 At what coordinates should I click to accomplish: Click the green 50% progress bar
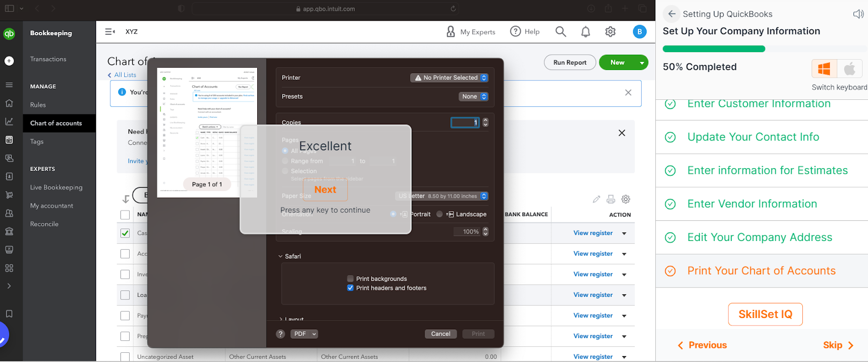click(x=714, y=49)
